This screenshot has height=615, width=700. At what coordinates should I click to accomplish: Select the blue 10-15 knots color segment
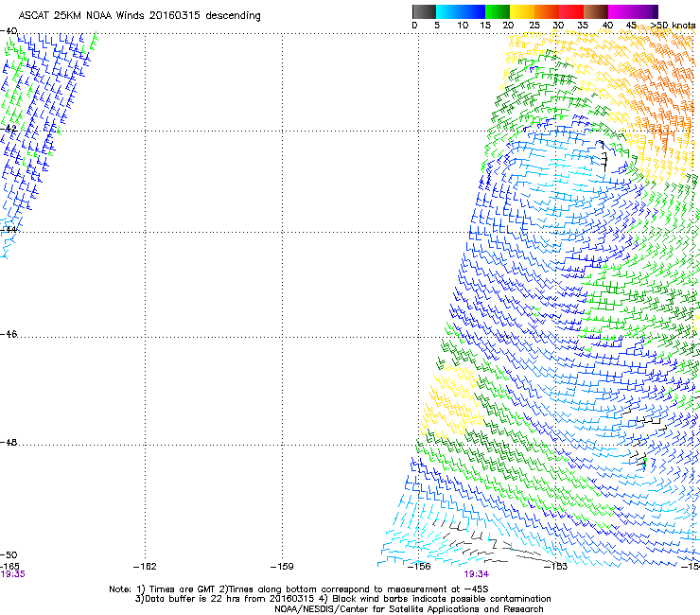[x=473, y=11]
